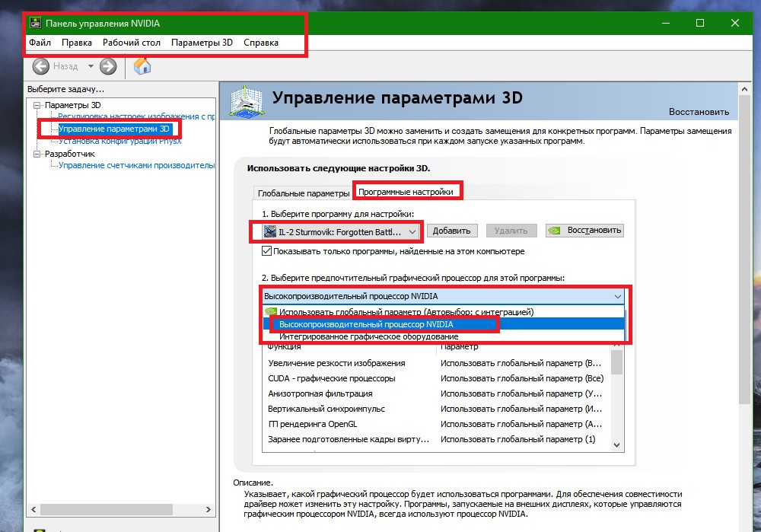Screen dimensions: 761x532
Task: Click the Восстановить link in header
Action: coord(699,112)
